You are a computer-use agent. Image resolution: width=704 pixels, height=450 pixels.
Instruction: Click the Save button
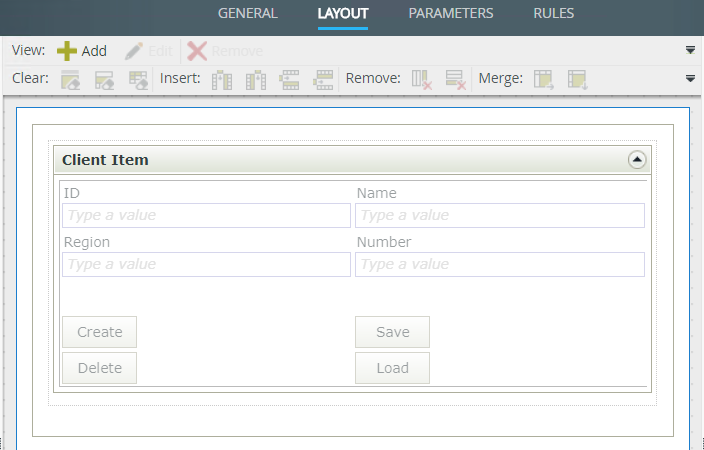pyautogui.click(x=392, y=332)
